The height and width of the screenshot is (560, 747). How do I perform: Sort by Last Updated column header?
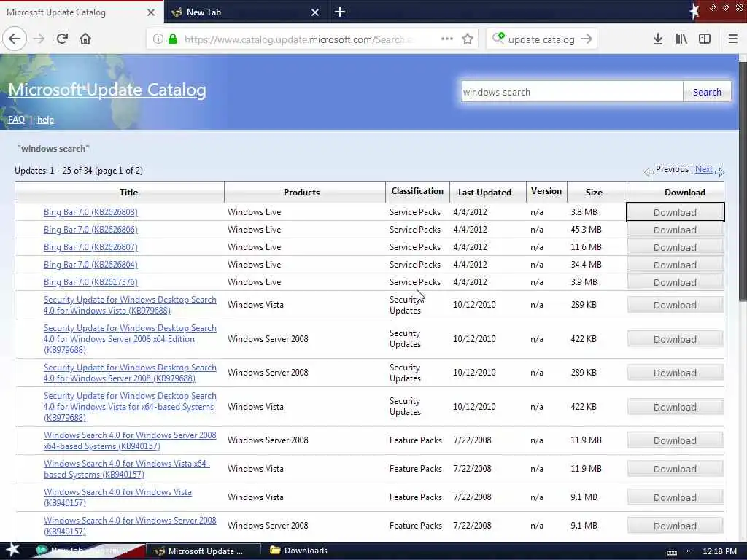(484, 192)
